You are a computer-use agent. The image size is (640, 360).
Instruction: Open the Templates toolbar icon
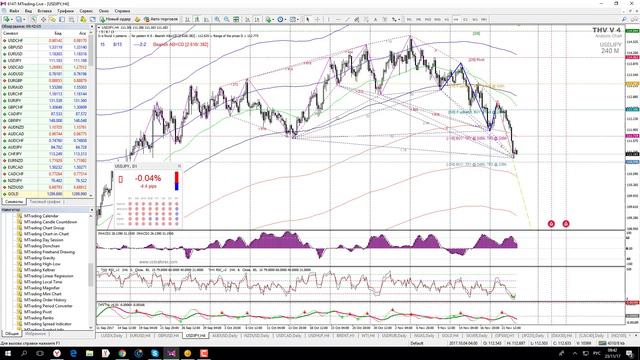click(293, 19)
